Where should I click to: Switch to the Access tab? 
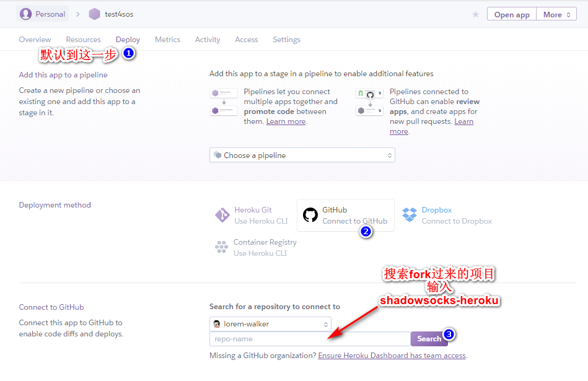tap(247, 40)
